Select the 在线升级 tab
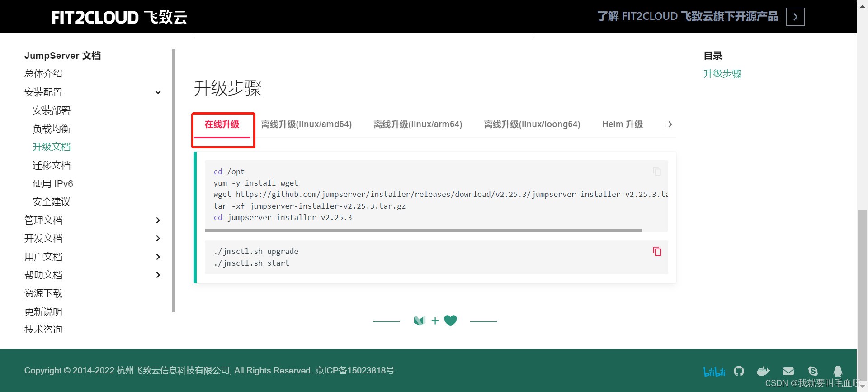868x392 pixels. [x=222, y=124]
